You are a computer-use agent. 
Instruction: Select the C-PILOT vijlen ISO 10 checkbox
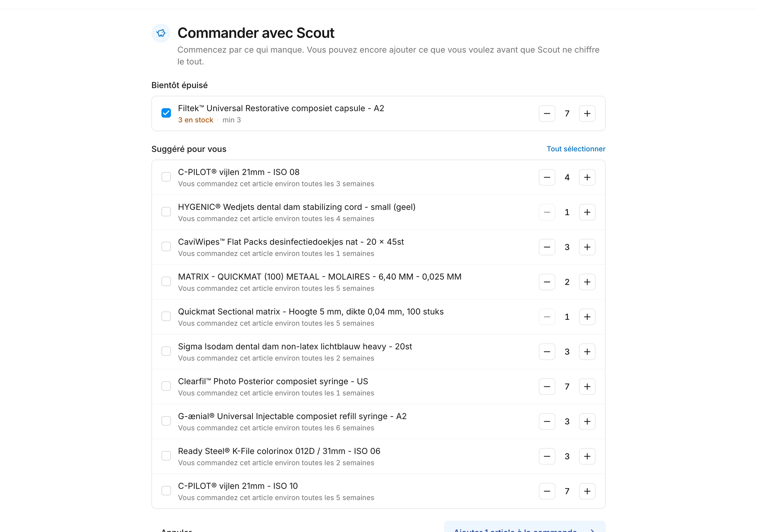166,491
